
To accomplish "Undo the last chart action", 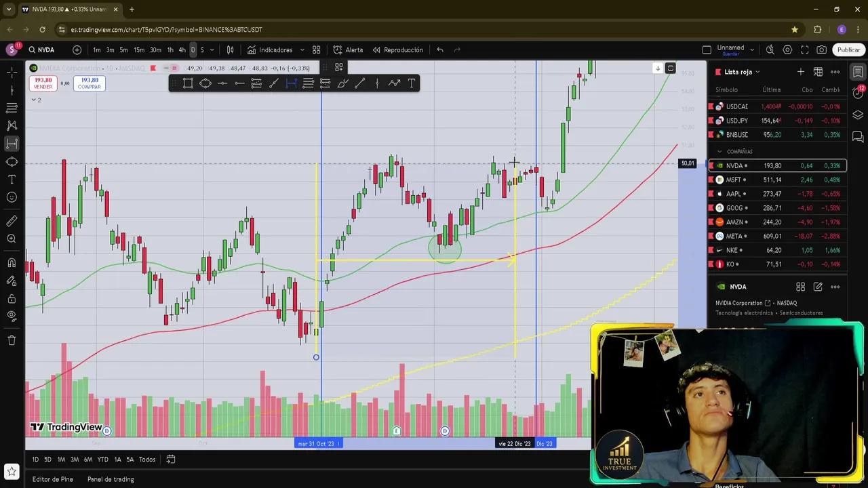I will tap(440, 49).
